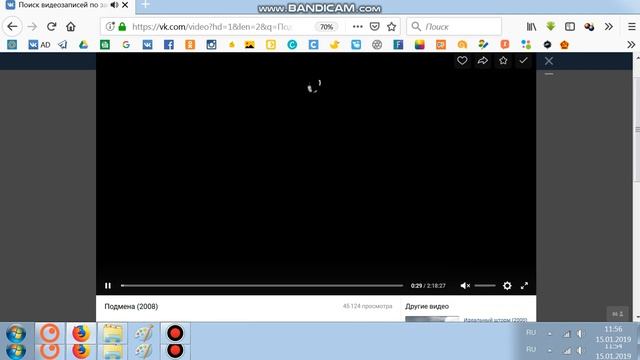The height and width of the screenshot is (360, 640).
Task: Open the round teal C bookmark
Action: pyautogui.click(x=292, y=44)
